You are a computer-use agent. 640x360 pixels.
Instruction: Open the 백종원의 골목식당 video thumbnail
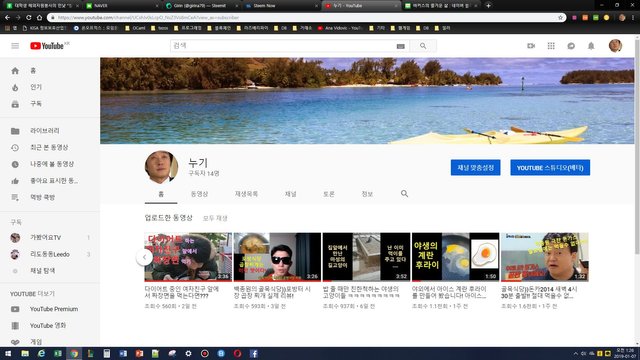coord(277,257)
